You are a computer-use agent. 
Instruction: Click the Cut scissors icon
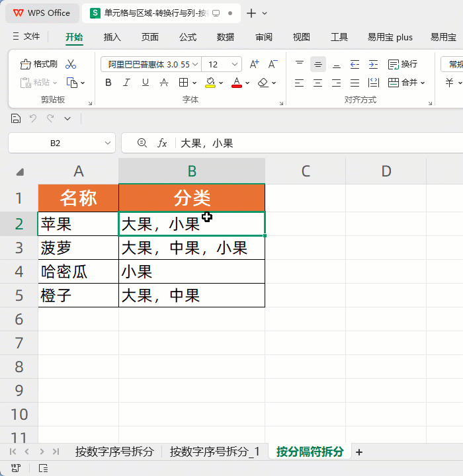(71, 64)
